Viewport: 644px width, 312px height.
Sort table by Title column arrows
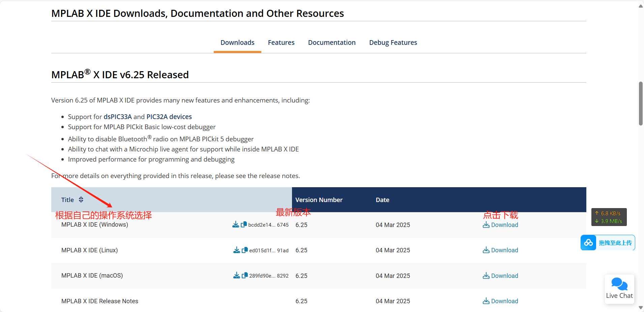click(81, 200)
